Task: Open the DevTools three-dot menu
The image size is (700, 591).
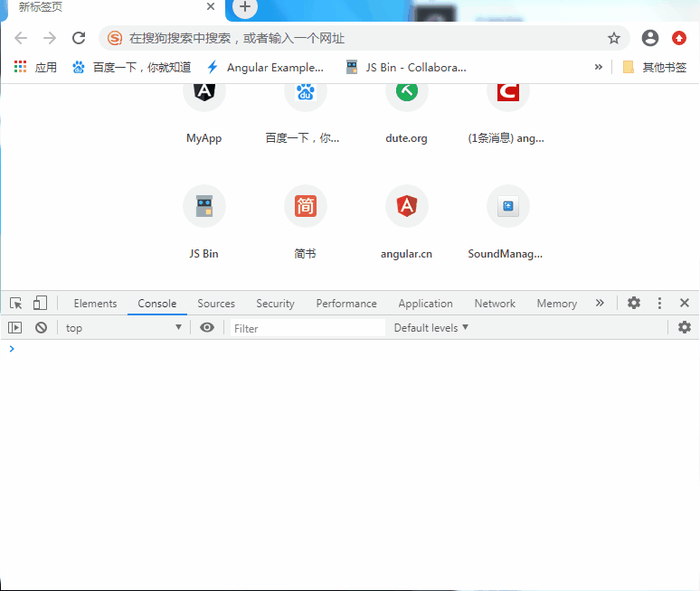Action: (x=659, y=304)
